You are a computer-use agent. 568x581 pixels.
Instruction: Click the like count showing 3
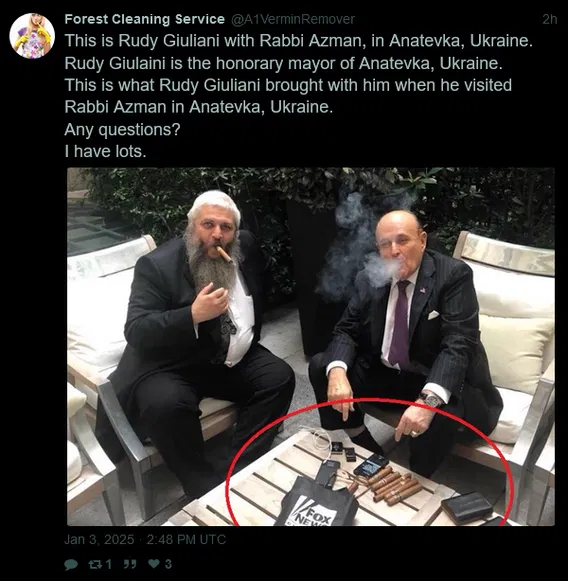(168, 564)
